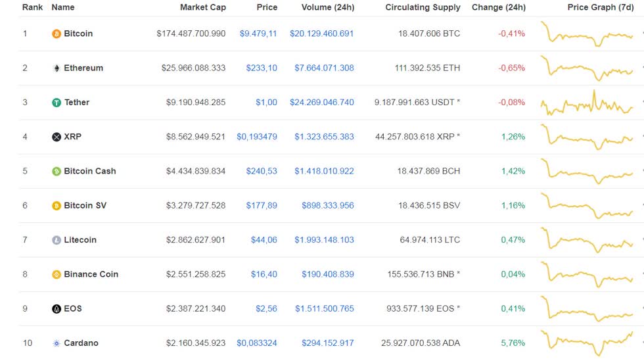Image resolution: width=644 pixels, height=359 pixels.
Task: Click the black EOS icon
Action: (x=57, y=309)
